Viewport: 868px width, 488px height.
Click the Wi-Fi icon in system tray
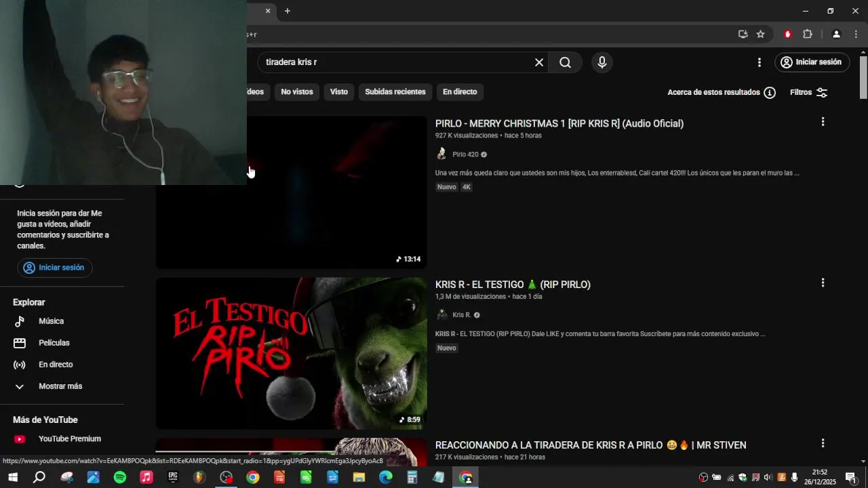(x=730, y=478)
